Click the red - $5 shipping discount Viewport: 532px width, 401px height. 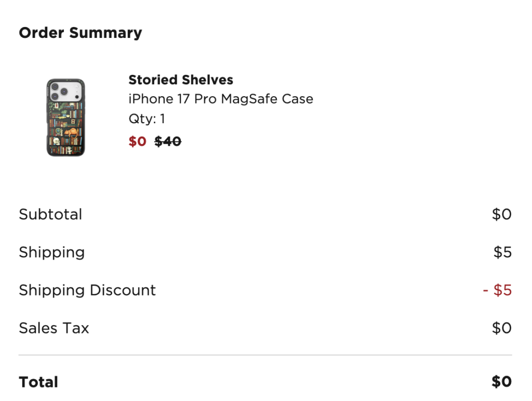497,290
